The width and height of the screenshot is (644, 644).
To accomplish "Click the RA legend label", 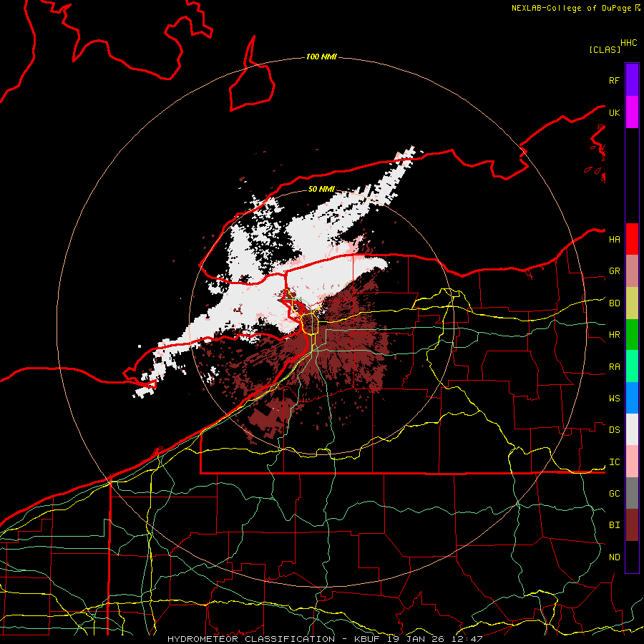I will (615, 367).
